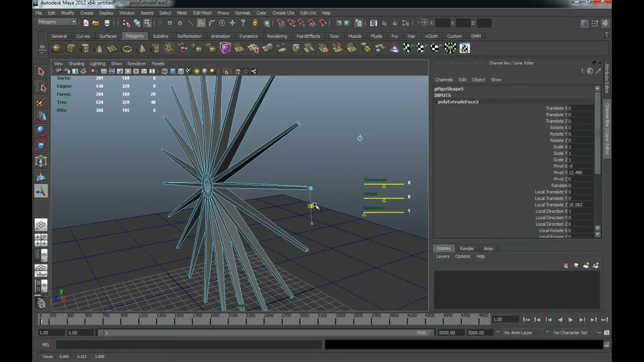The image size is (644, 362).
Task: Open the Edit Mesh menu
Action: (202, 13)
